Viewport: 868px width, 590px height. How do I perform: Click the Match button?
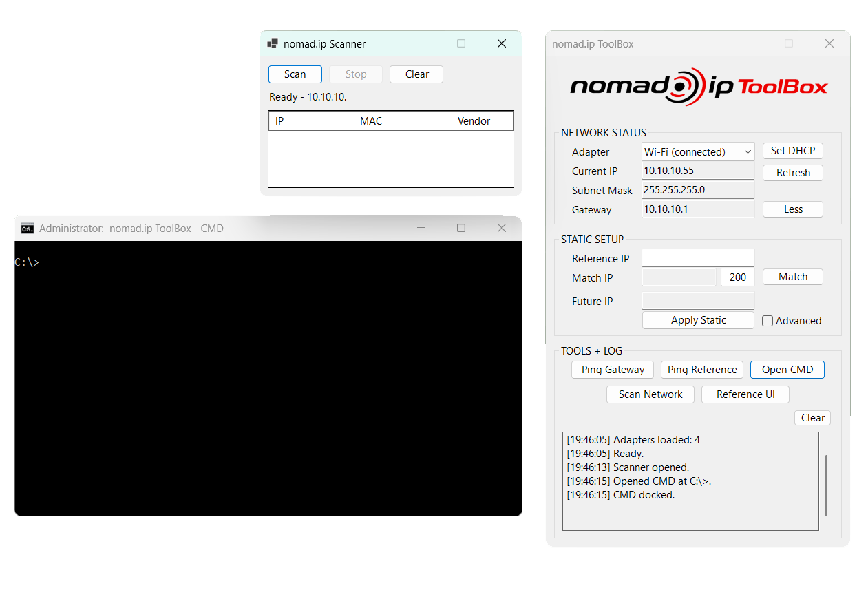coord(793,277)
